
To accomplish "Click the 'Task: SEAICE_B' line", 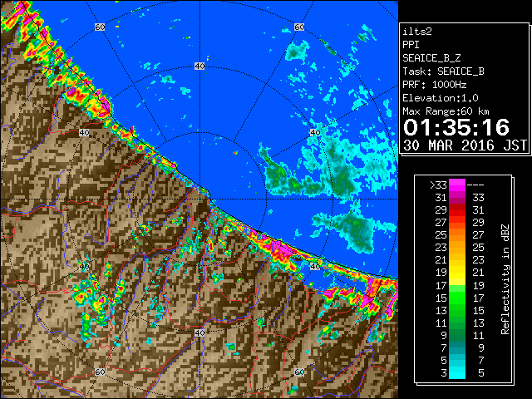I will pyautogui.click(x=443, y=71).
